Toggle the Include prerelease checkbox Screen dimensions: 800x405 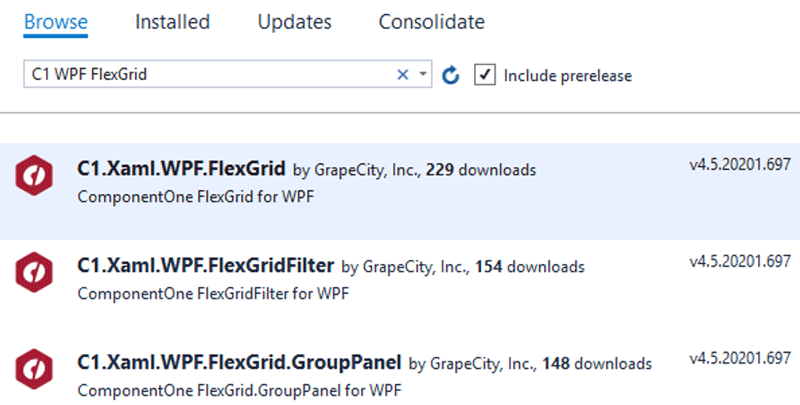(485, 75)
